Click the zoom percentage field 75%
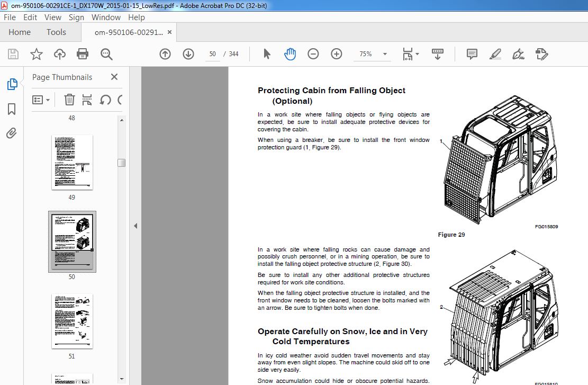The image size is (588, 385). point(366,54)
